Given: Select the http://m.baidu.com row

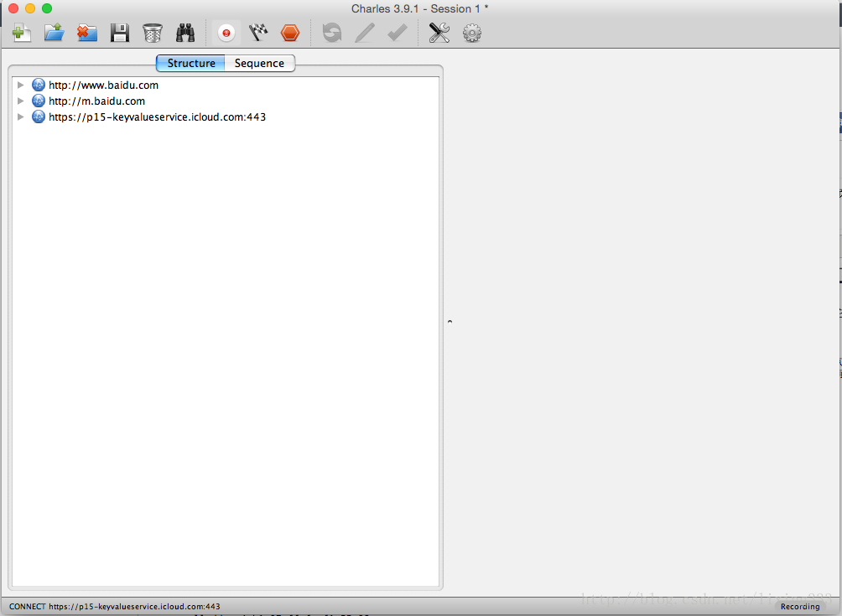Looking at the screenshot, I should tap(226, 101).
